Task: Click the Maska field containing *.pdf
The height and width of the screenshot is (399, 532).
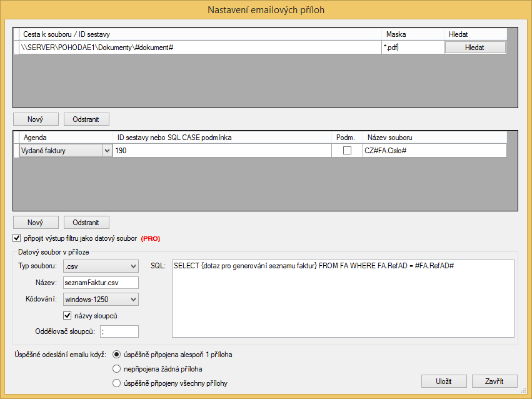Action: tap(412, 48)
